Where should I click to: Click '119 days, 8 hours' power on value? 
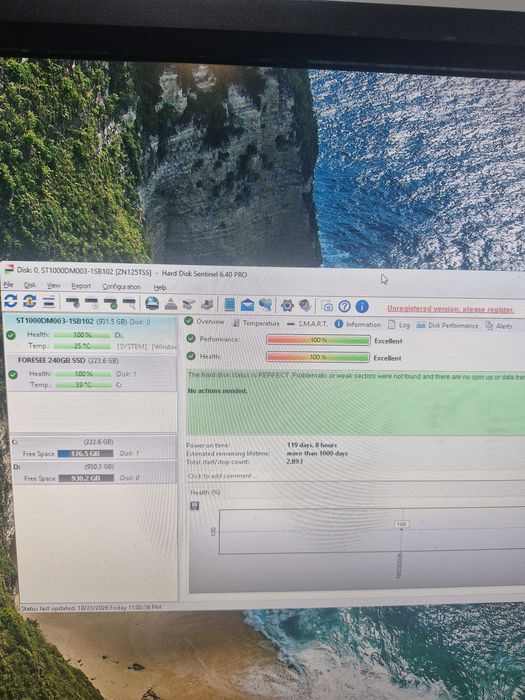(x=312, y=445)
